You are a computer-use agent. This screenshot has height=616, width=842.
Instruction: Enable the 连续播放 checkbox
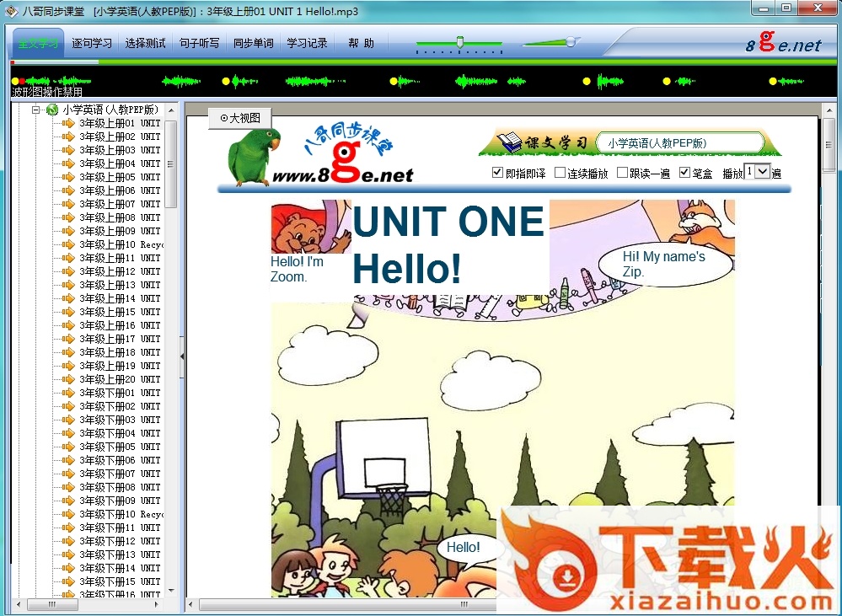pyautogui.click(x=560, y=173)
